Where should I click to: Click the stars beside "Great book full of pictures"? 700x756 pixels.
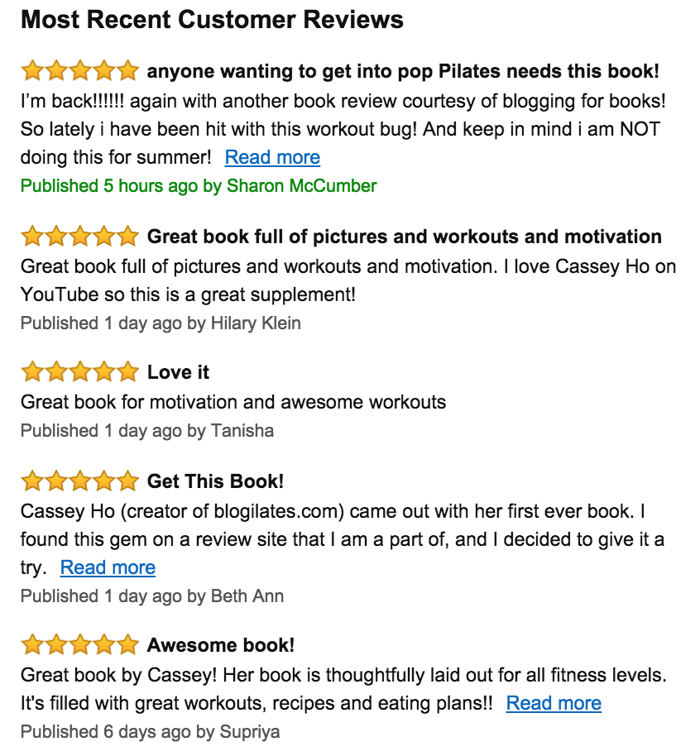click(79, 237)
